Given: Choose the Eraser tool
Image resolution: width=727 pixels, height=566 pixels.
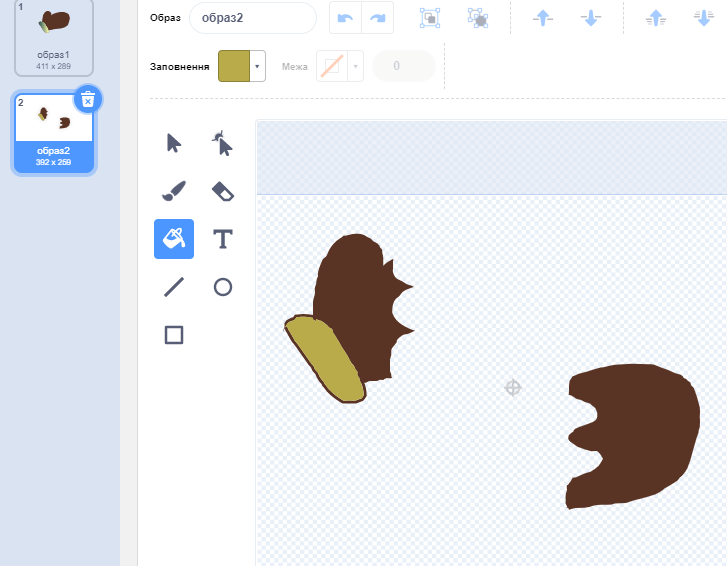Looking at the screenshot, I should tap(222, 190).
